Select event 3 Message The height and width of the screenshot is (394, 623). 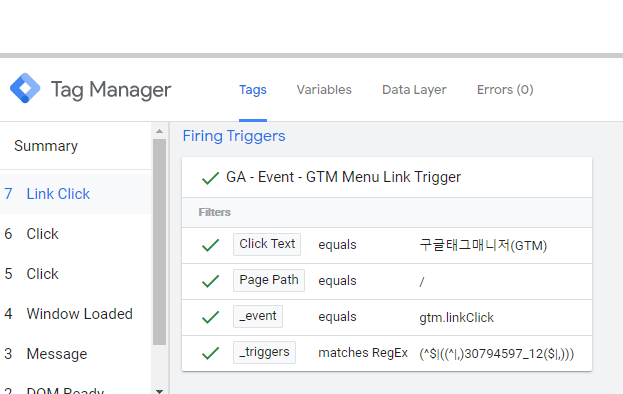coord(75,354)
